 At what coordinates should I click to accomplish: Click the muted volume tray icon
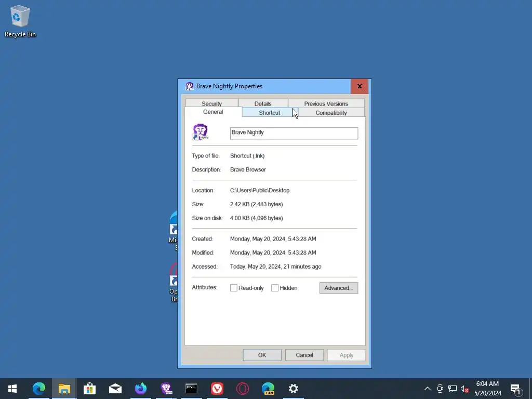tap(464, 389)
